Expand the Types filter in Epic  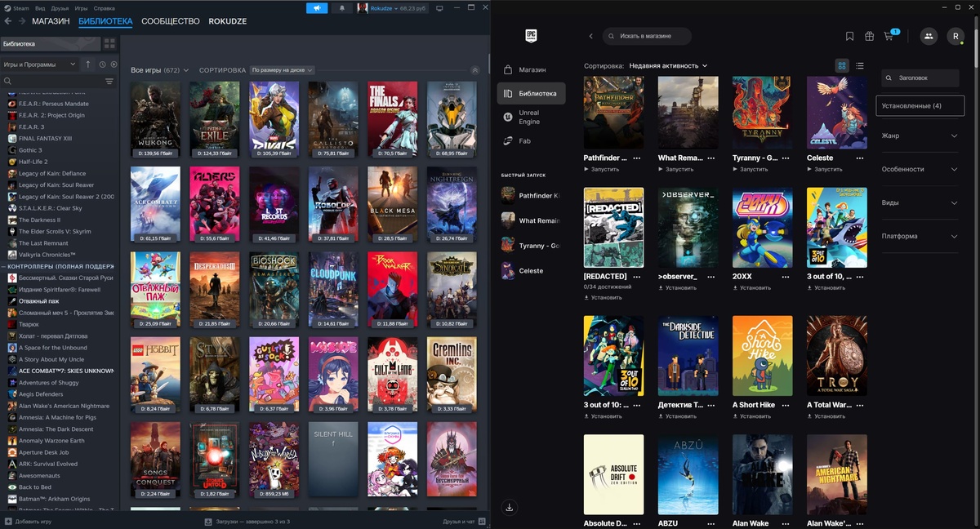[x=920, y=202]
